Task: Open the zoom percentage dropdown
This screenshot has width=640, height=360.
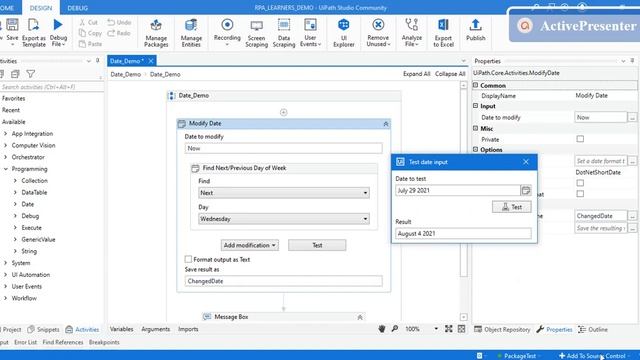Action: 436,329
